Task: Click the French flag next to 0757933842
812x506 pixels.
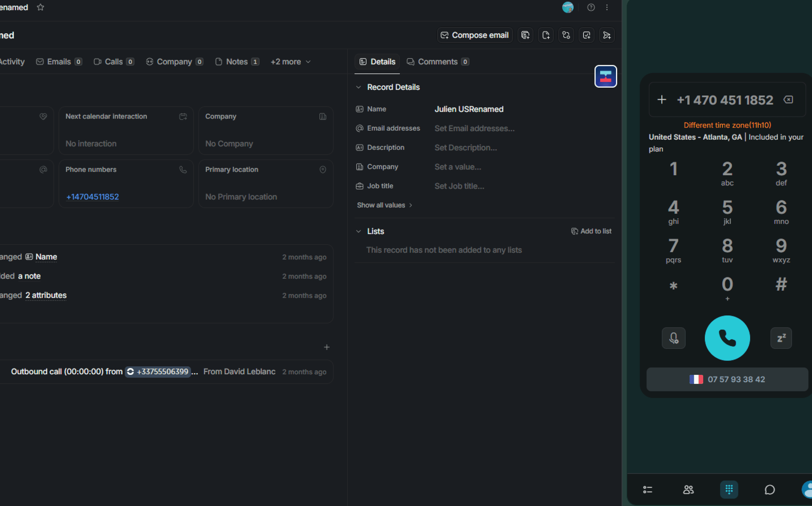Action: [697, 379]
